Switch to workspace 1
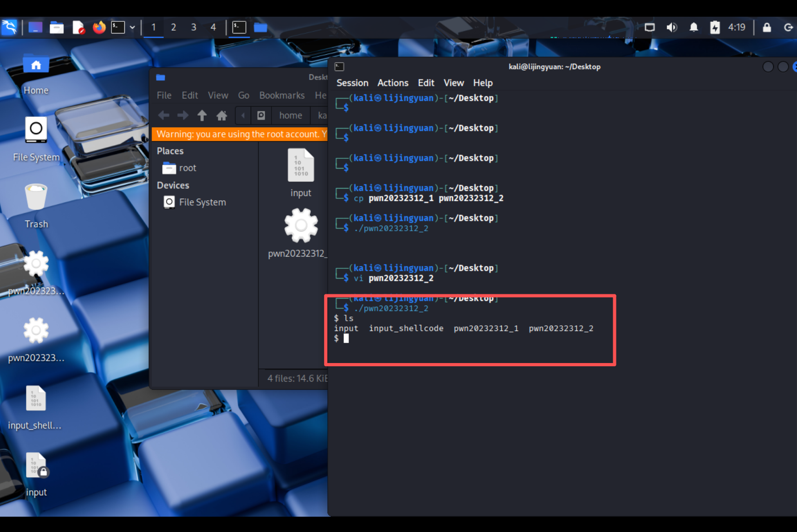 tap(154, 27)
